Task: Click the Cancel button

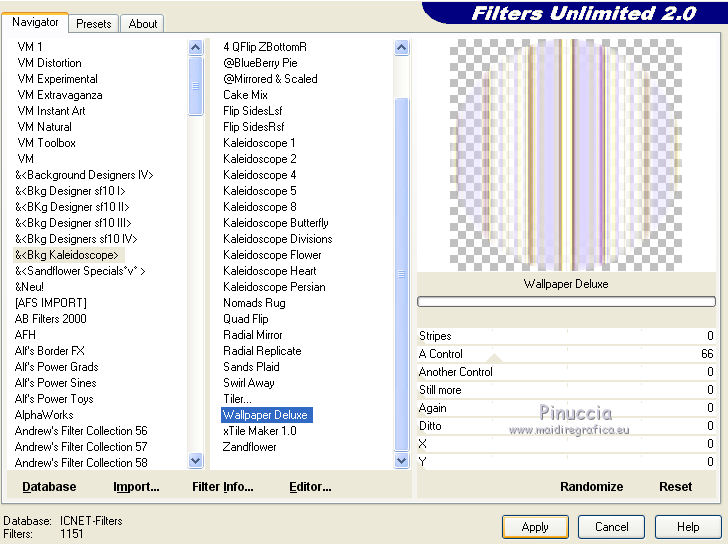Action: (611, 527)
